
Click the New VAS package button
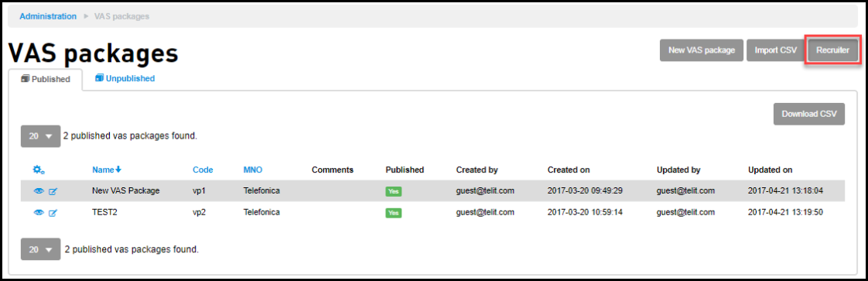[702, 50]
